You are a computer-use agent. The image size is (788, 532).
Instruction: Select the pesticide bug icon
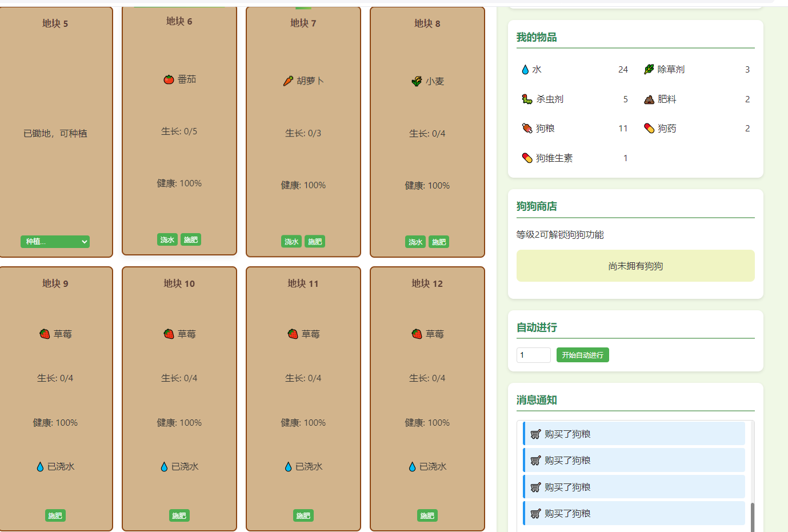click(x=527, y=99)
